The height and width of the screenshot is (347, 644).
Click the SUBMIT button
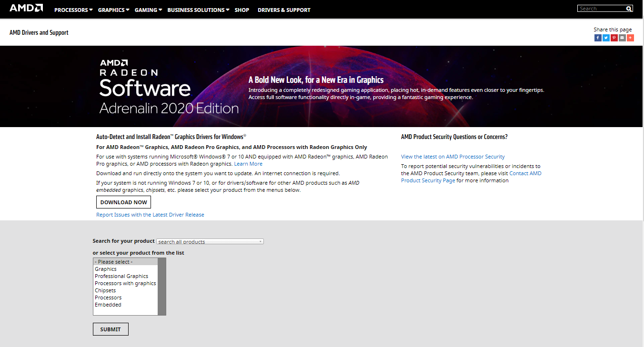click(111, 329)
